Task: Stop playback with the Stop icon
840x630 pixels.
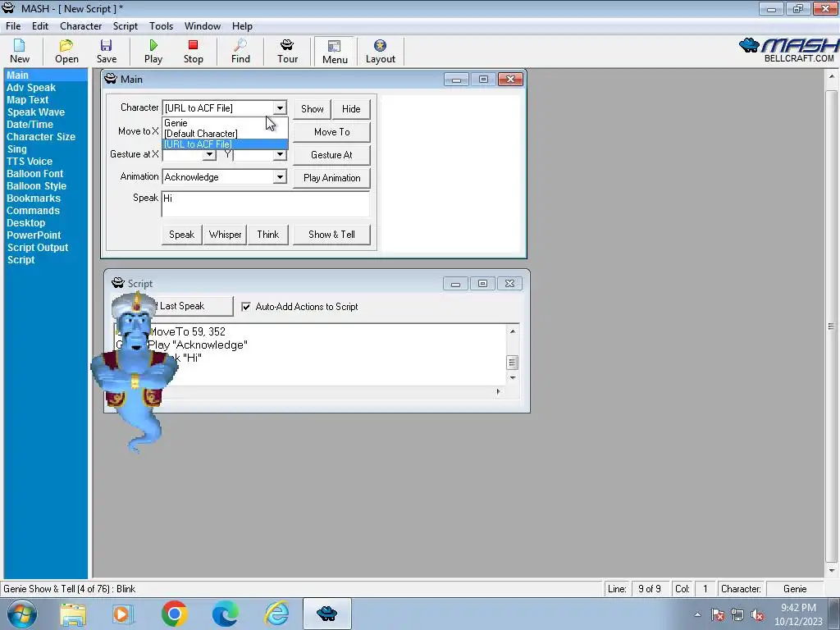Action: coord(194,52)
